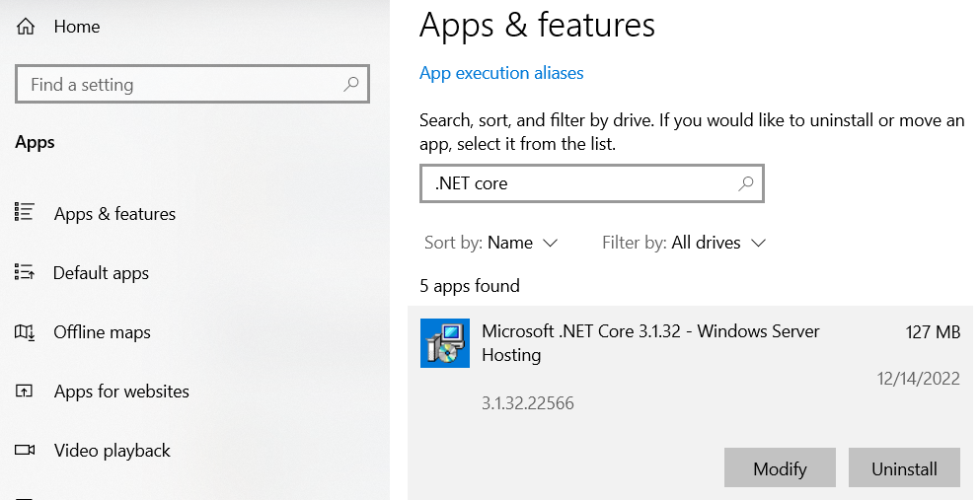Open Apps for websites section
980x500 pixels.
point(121,392)
